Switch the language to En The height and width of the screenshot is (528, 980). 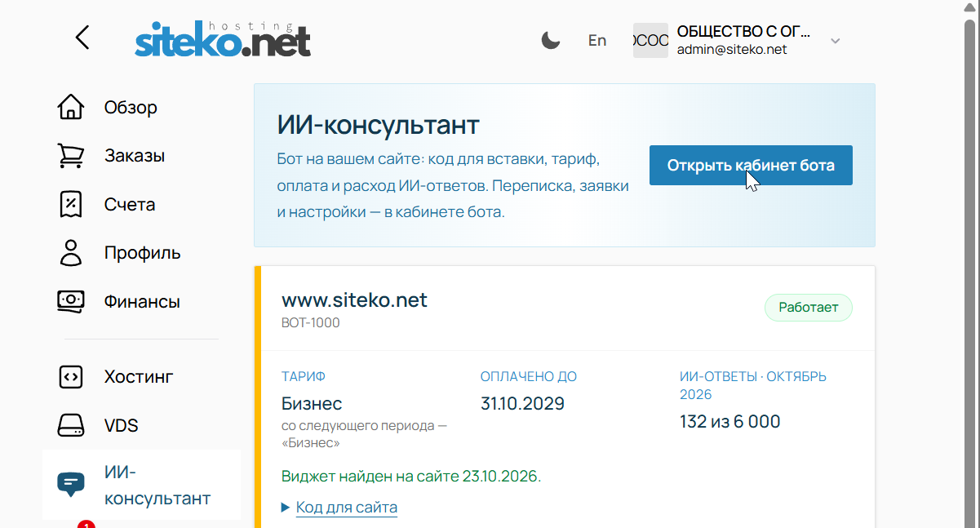pos(597,40)
